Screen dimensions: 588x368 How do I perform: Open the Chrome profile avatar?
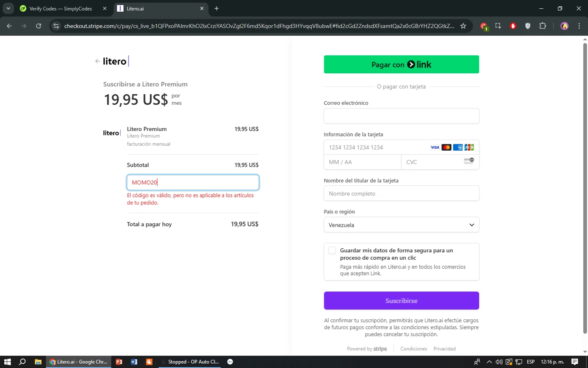pos(564,26)
